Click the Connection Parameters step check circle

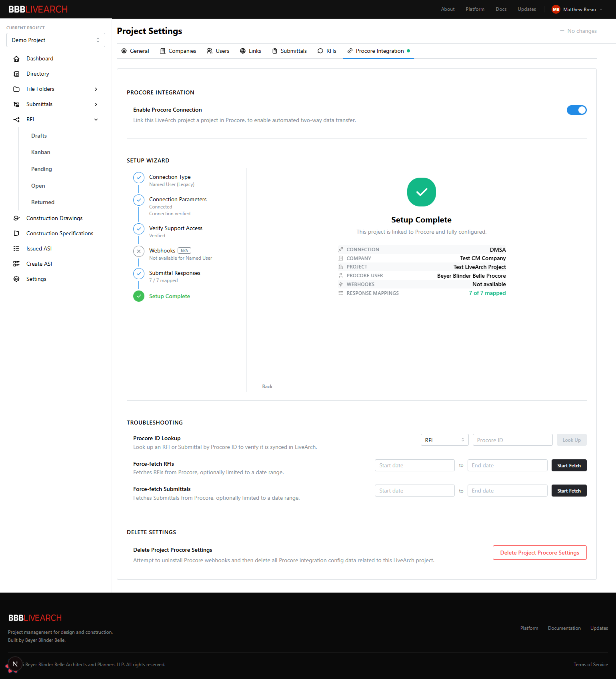click(x=139, y=200)
